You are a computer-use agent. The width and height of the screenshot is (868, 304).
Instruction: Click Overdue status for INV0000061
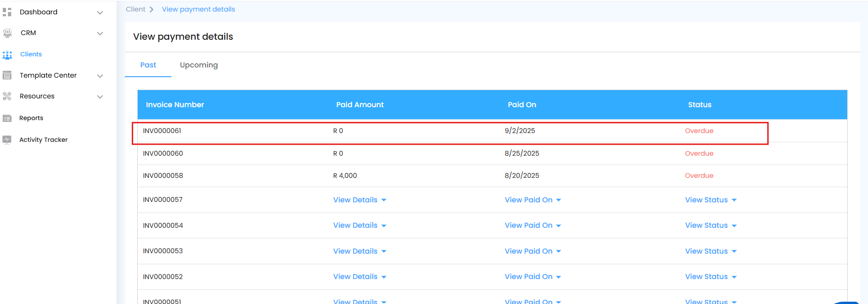pyautogui.click(x=699, y=131)
